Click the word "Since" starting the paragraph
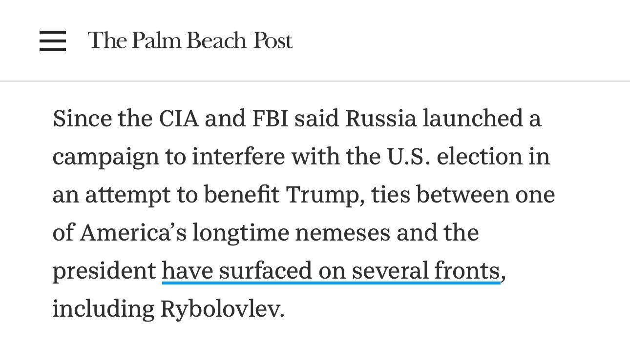 pos(79,119)
